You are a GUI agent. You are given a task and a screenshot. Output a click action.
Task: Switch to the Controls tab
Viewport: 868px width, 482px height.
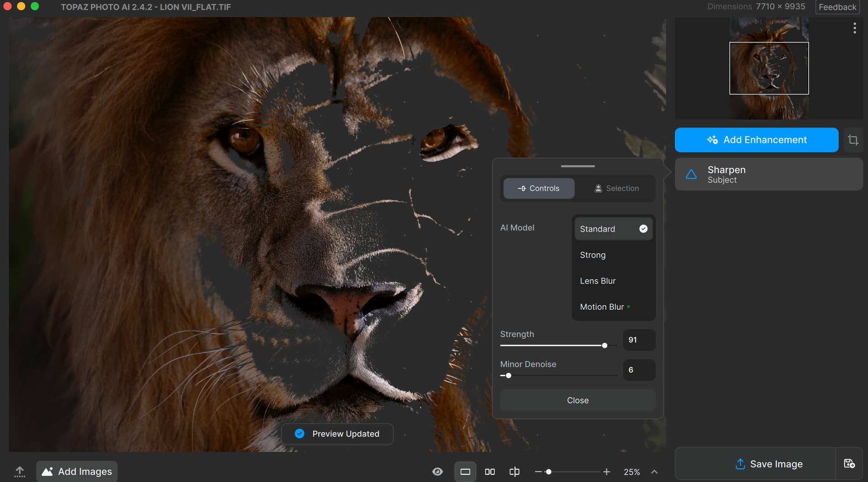pyautogui.click(x=538, y=189)
